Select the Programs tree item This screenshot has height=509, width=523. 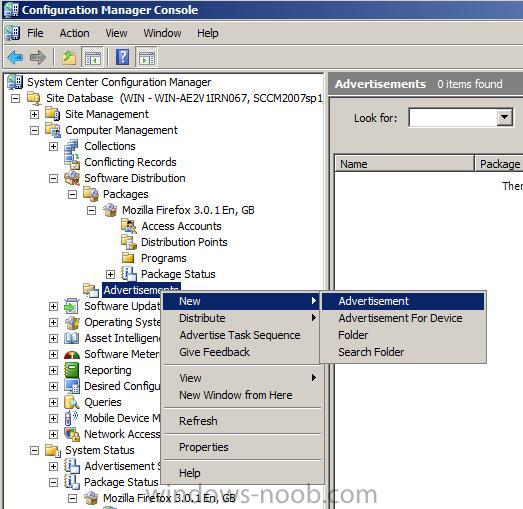click(x=163, y=259)
